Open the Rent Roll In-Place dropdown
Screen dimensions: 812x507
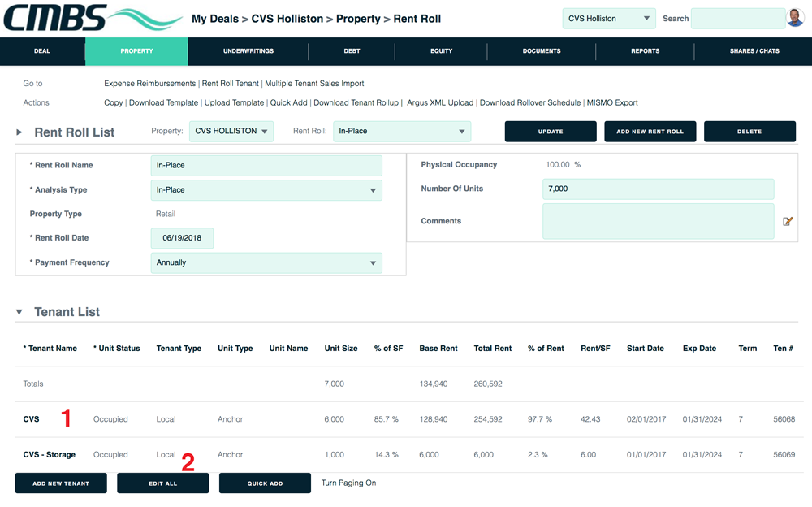[x=402, y=131]
